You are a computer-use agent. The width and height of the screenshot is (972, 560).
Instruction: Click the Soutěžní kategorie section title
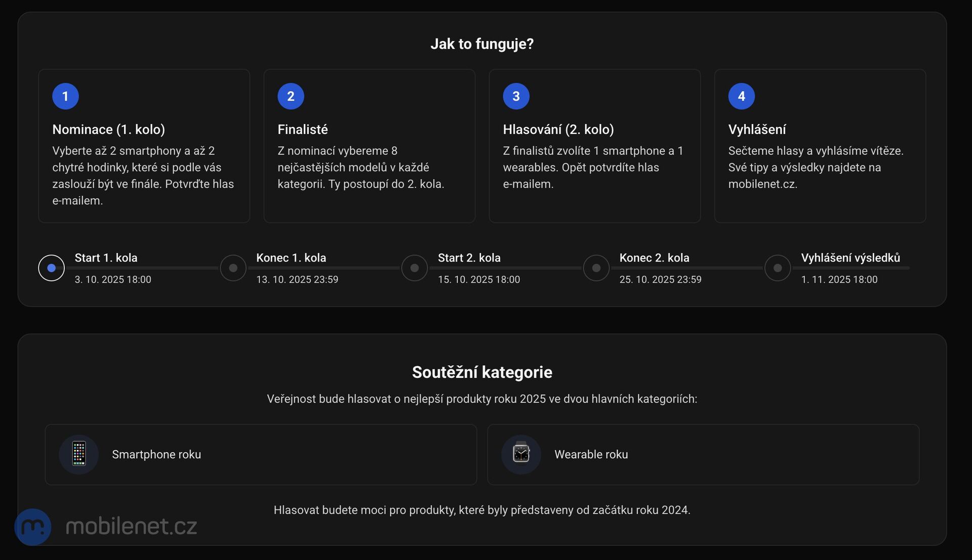coord(482,372)
